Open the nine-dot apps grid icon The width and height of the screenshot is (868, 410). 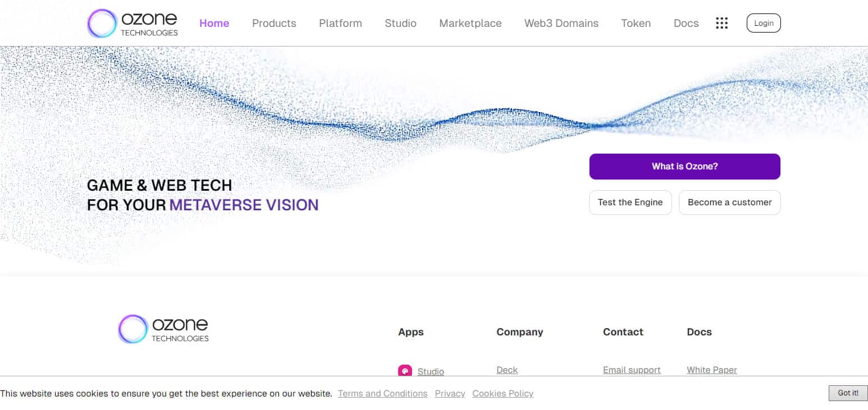(x=721, y=23)
